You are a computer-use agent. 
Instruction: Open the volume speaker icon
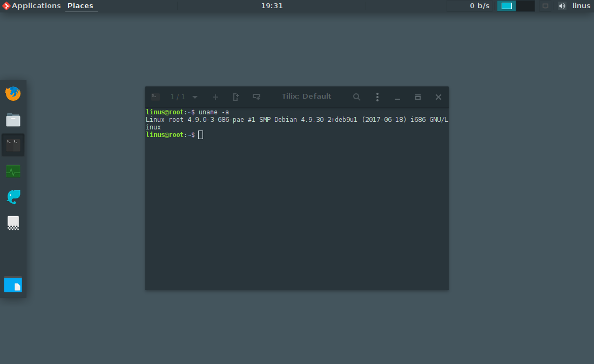tap(562, 6)
